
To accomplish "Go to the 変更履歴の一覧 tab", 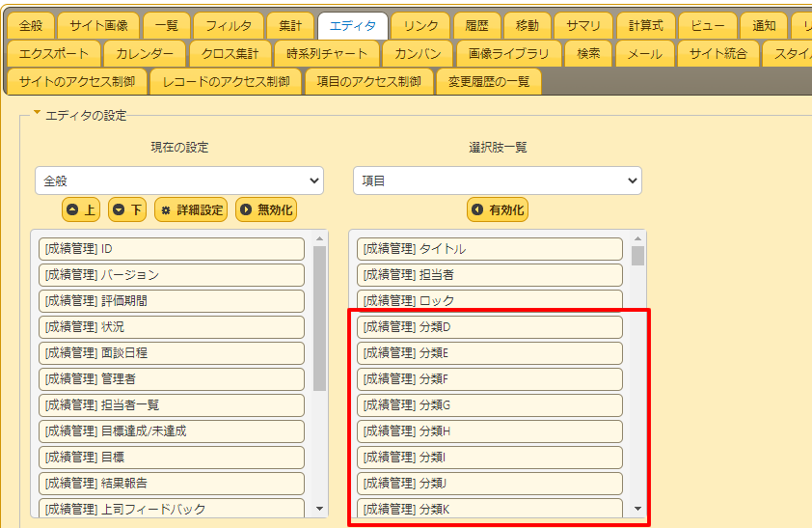I will pos(489,81).
